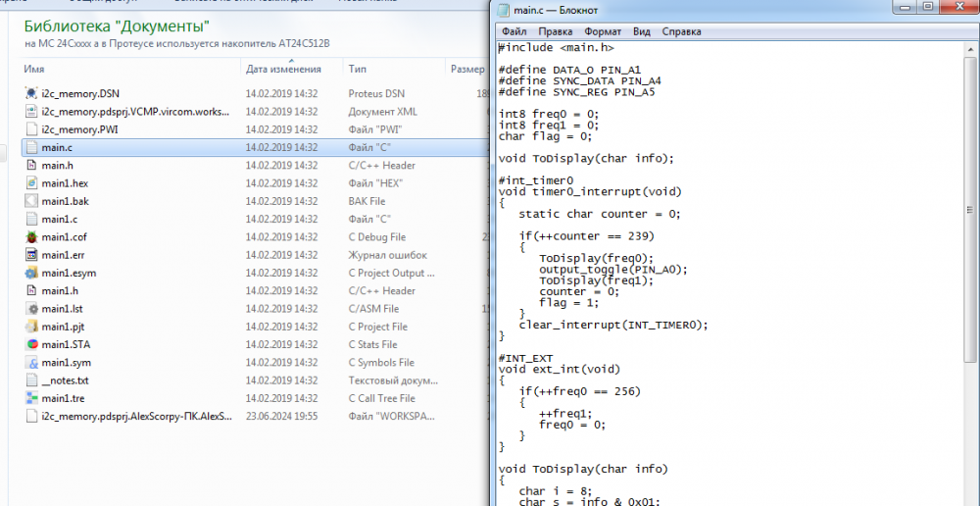Viewport: 980px width, 506px height.
Task: Click the main1.cof debug file icon
Action: point(32,237)
